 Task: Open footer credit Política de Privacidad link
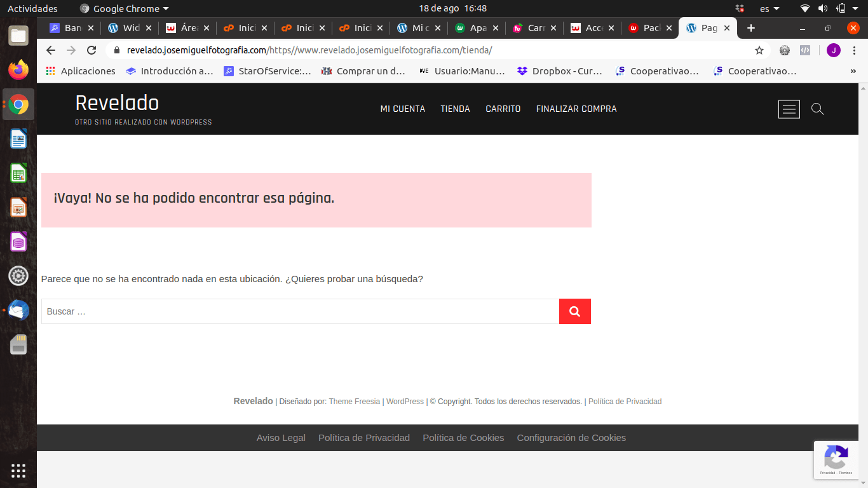click(x=625, y=402)
